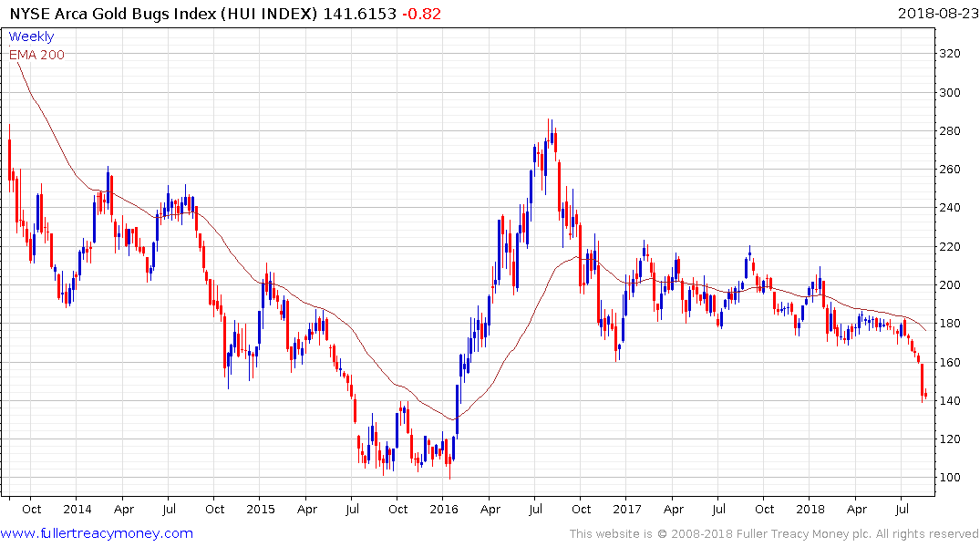The height and width of the screenshot is (547, 980).
Task: Click the 180 price axis label
Action: click(950, 324)
